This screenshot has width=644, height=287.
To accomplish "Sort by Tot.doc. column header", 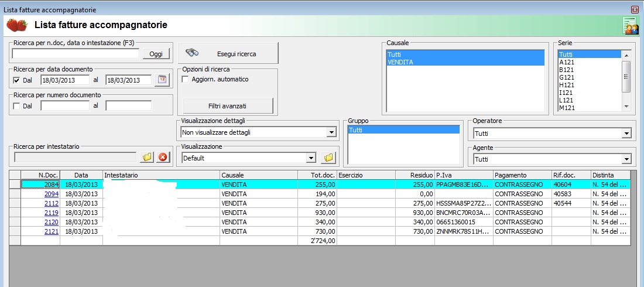I will [x=317, y=175].
